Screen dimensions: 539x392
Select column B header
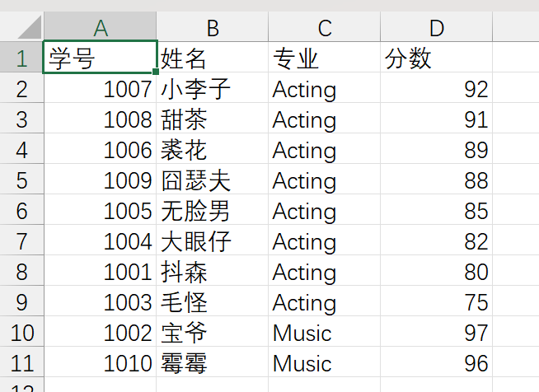pyautogui.click(x=213, y=28)
